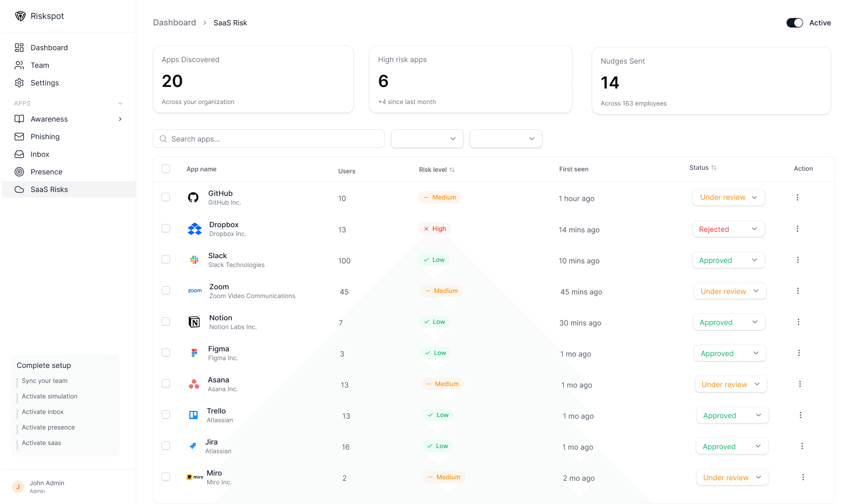Open the action menu for Trello row
Image resolution: width=859 pixels, height=504 pixels.
[x=800, y=415]
